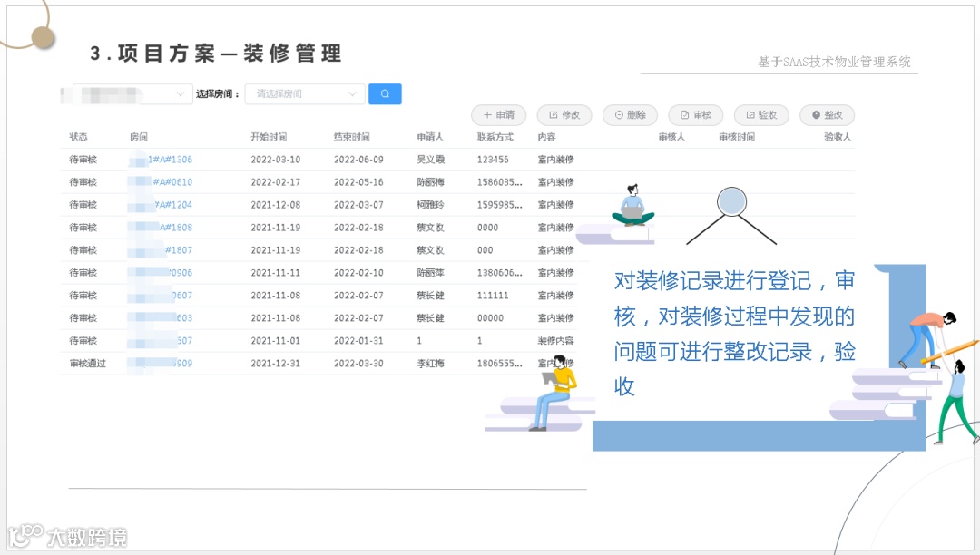Click applicant 李红梅
980x555 pixels.
coord(431,364)
